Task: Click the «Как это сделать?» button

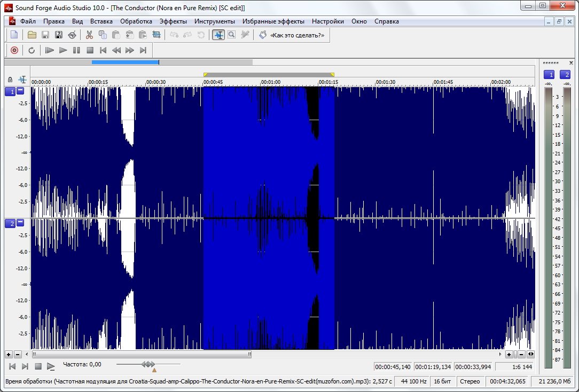Action: [297, 35]
